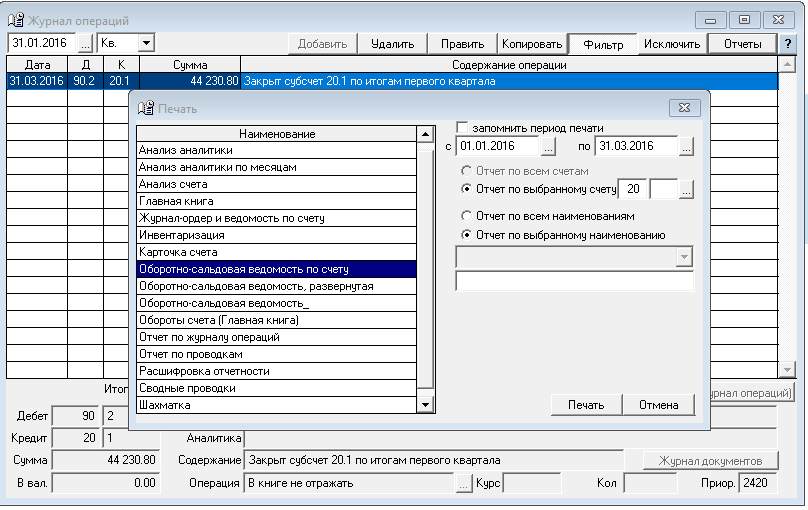
Task: Click the 'Наименование' list header
Action: click(277, 134)
